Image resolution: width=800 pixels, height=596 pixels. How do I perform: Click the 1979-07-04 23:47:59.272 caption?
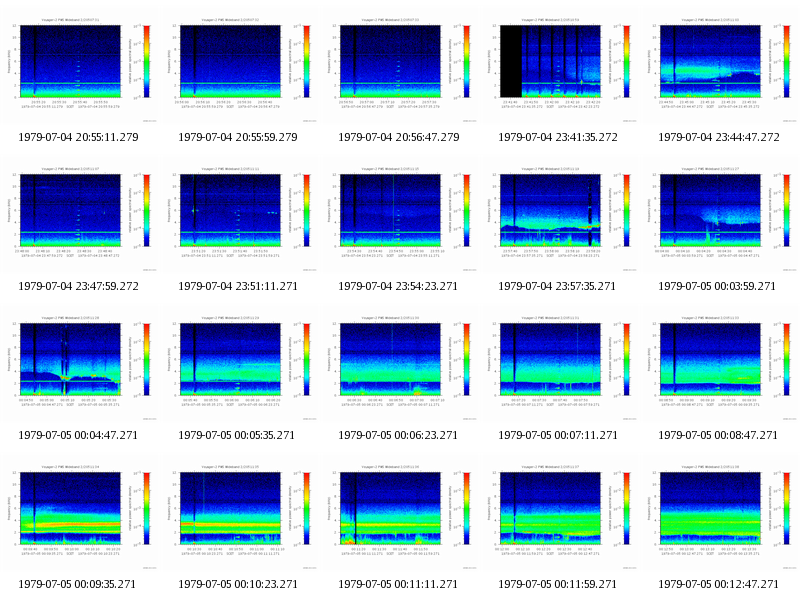tap(79, 286)
